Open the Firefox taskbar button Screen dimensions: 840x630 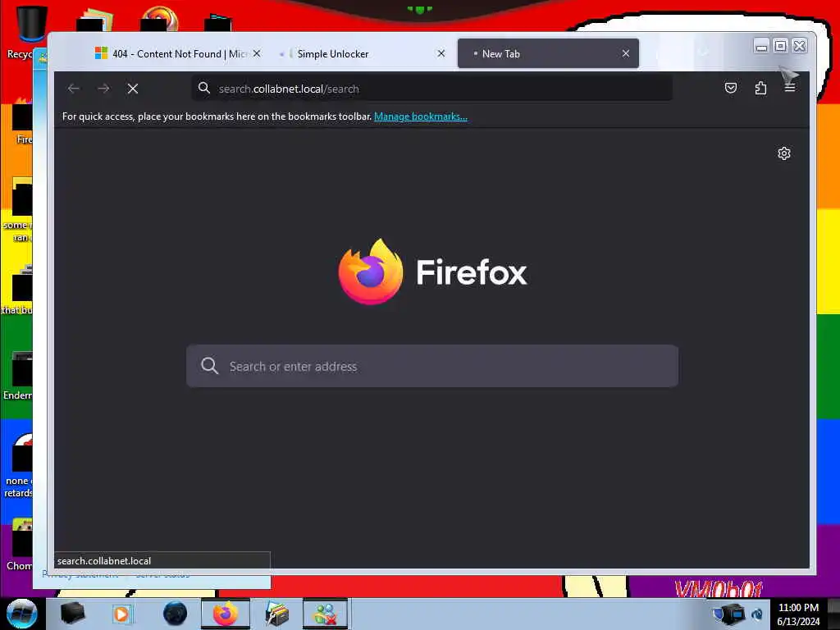coord(226,614)
